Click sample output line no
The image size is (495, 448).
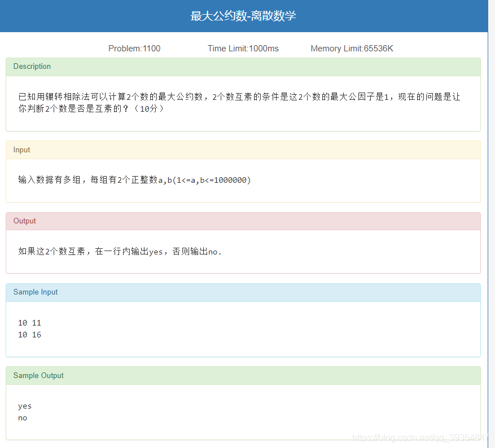[x=23, y=418]
